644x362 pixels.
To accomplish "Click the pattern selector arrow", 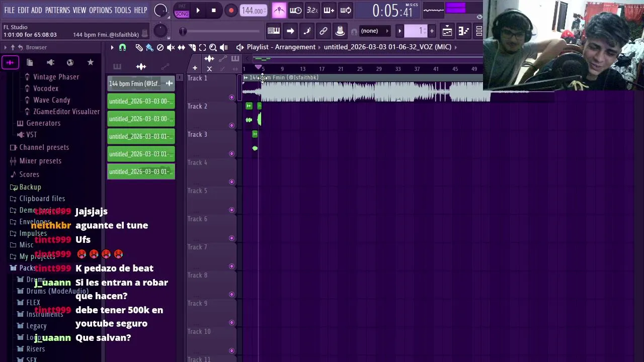I will (x=400, y=31).
